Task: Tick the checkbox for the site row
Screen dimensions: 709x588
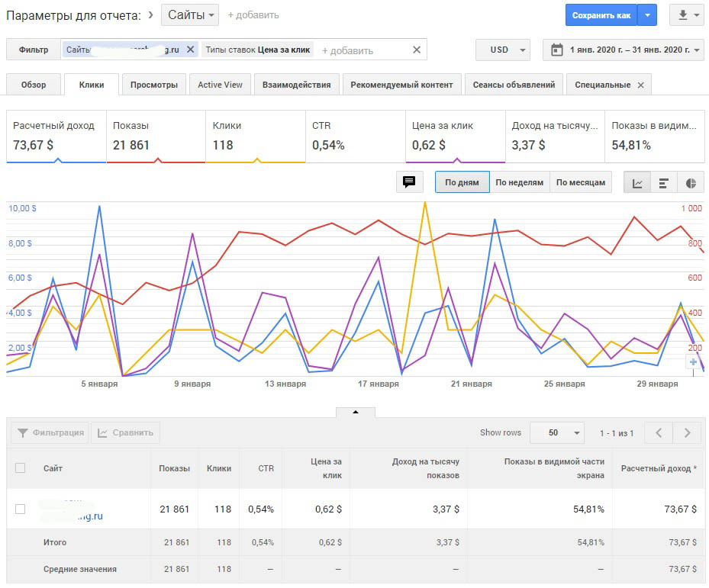Action: [x=21, y=509]
